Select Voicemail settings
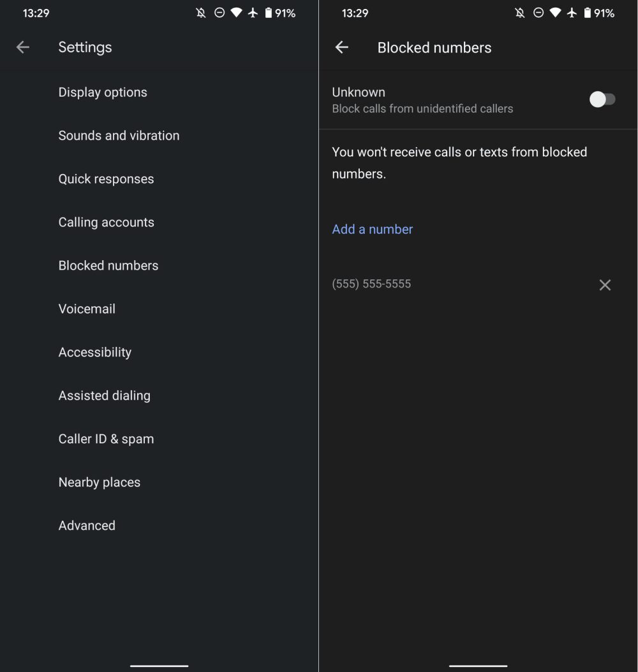The width and height of the screenshot is (638, 672). pos(87,309)
